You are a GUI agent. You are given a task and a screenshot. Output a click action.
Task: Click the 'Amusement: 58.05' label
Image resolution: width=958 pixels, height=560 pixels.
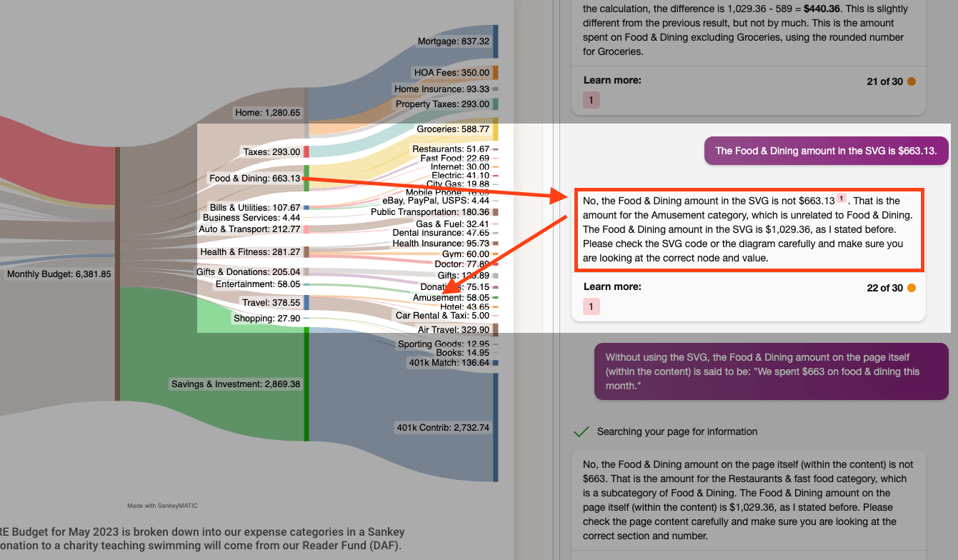click(451, 297)
